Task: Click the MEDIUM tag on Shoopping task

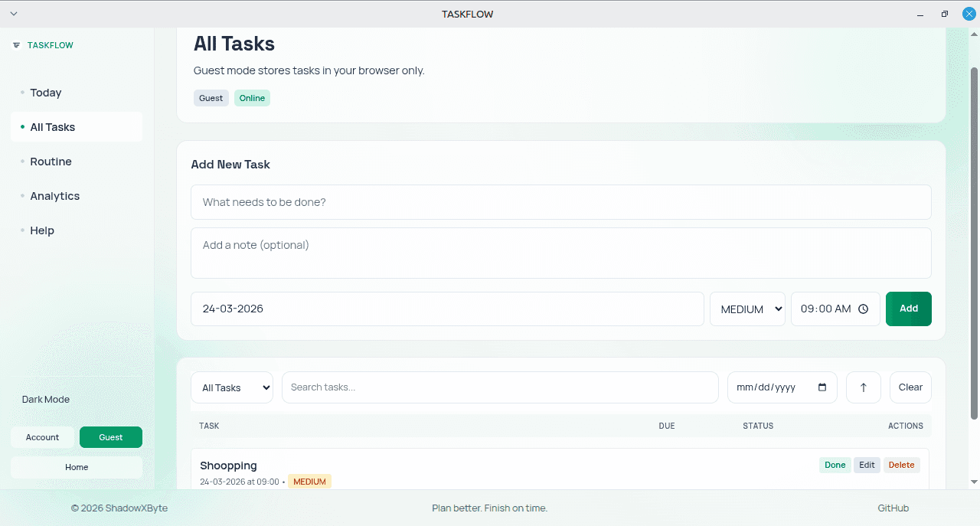Action: click(x=309, y=482)
